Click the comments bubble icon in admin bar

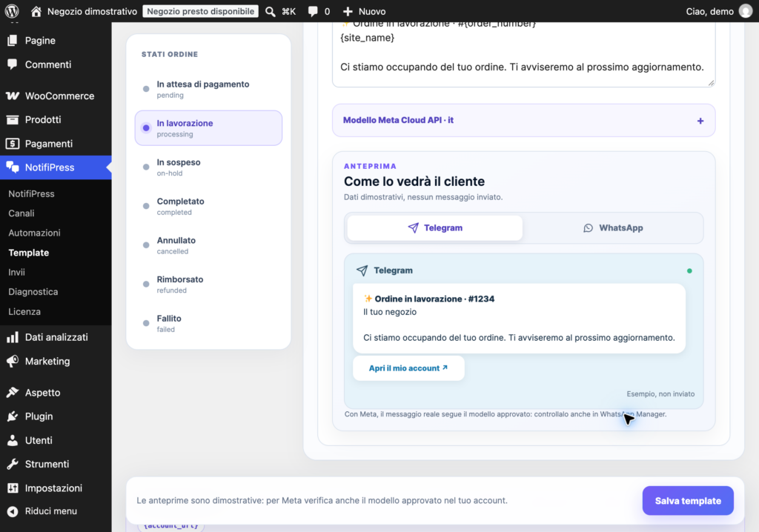click(314, 11)
